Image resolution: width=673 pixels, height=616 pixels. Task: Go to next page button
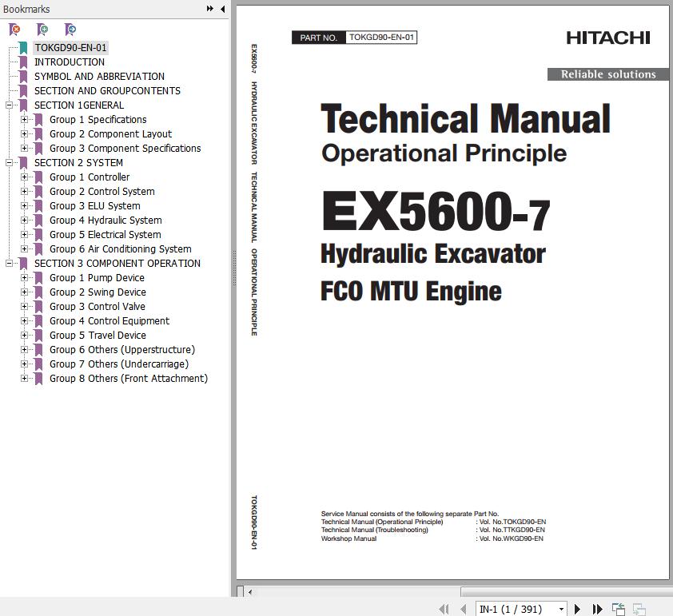[577, 609]
